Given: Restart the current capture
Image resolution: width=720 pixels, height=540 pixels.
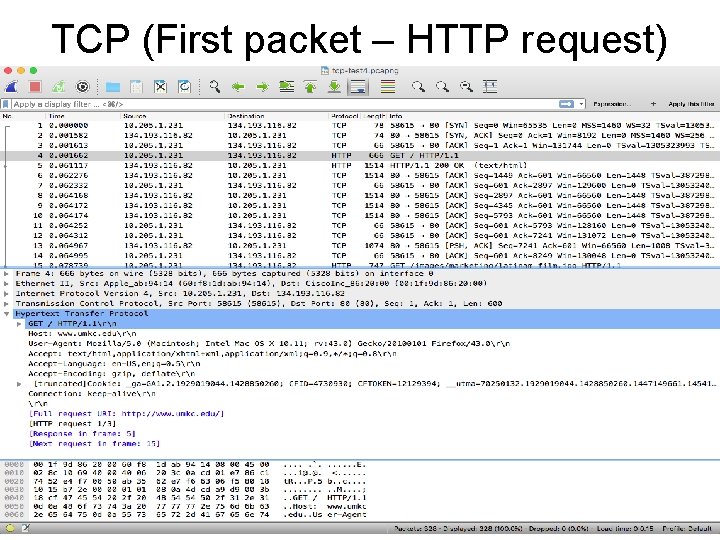Looking at the screenshot, I should click(x=59, y=86).
